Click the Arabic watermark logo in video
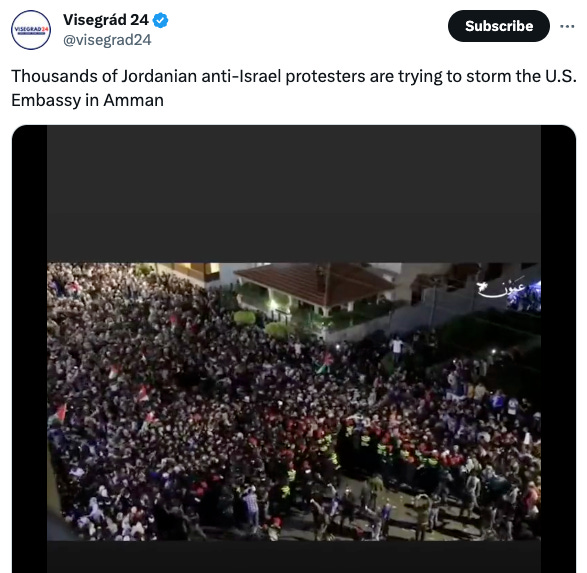The height and width of the screenshot is (573, 587). click(501, 289)
